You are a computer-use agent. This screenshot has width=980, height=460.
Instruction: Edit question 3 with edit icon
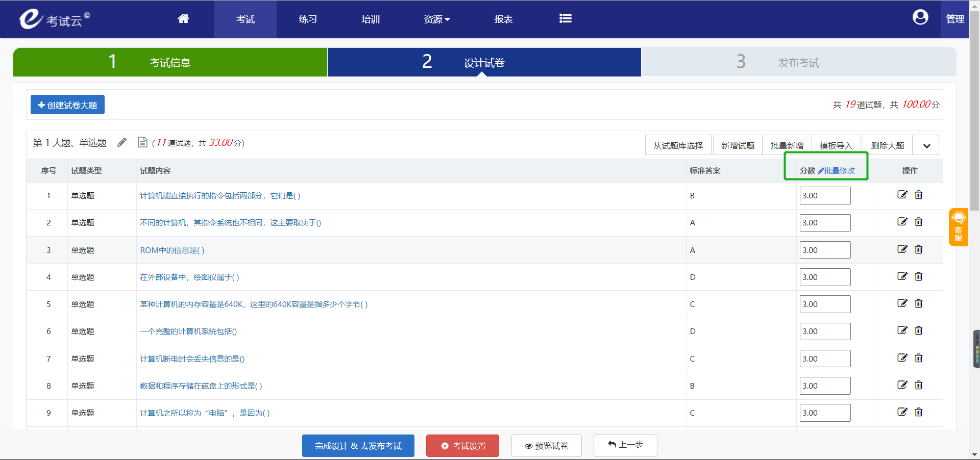[x=902, y=249]
